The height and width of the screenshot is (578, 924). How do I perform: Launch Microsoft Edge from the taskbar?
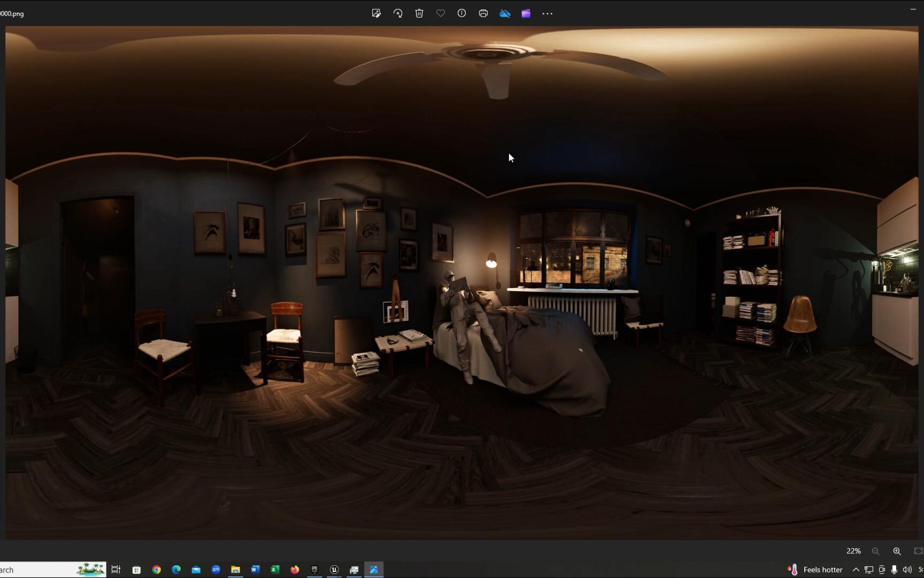tap(176, 569)
